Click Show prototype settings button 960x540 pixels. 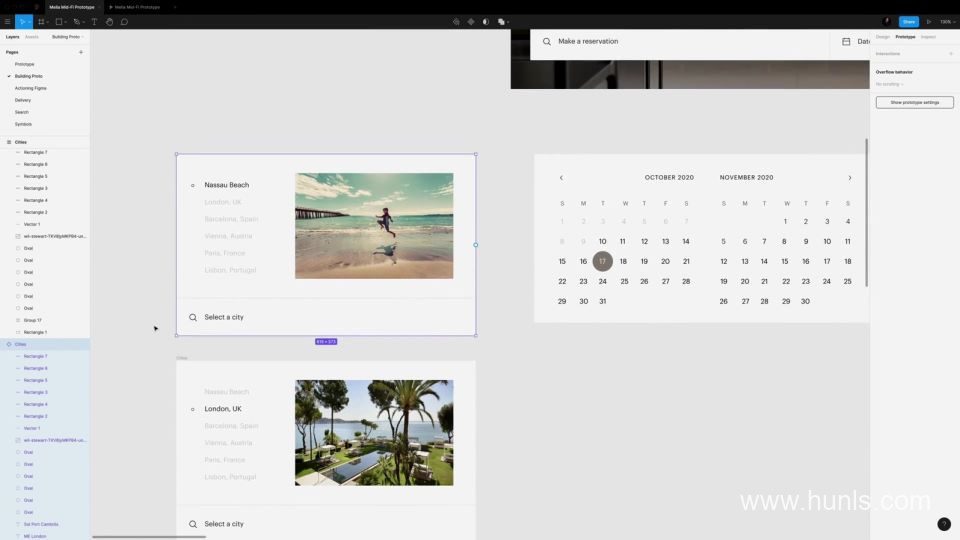(x=914, y=102)
